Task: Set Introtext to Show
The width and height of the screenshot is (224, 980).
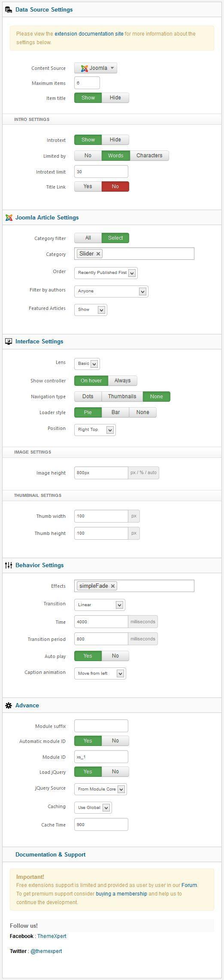Action: pos(88,140)
